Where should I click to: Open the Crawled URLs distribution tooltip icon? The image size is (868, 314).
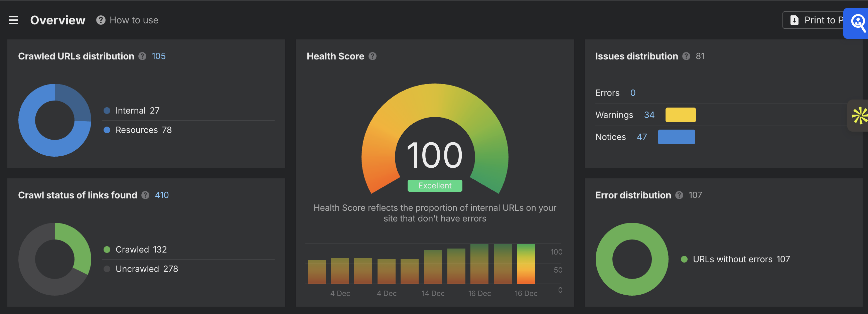click(142, 56)
